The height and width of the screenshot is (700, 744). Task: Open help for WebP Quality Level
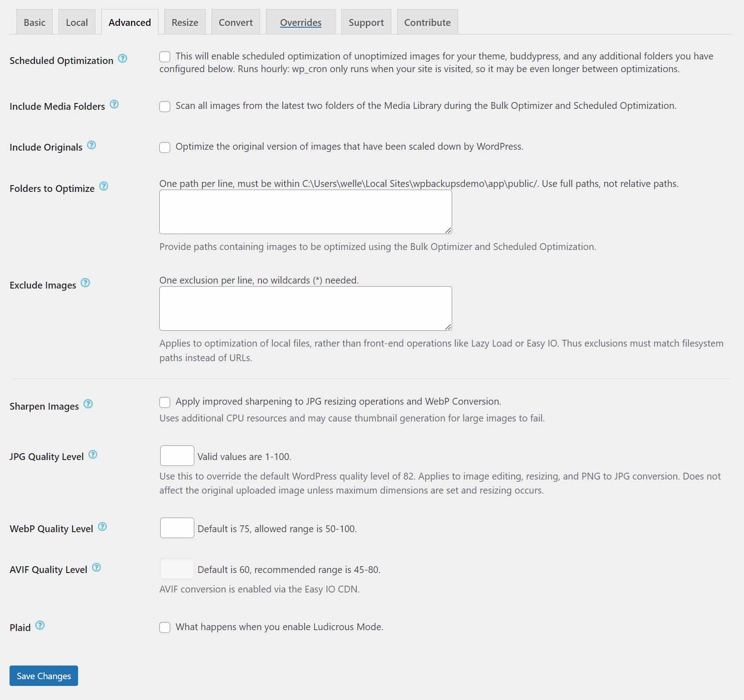point(102,527)
